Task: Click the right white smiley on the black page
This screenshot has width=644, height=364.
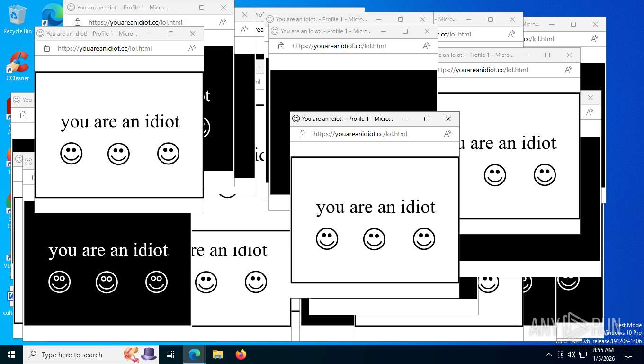Action: 156,282
